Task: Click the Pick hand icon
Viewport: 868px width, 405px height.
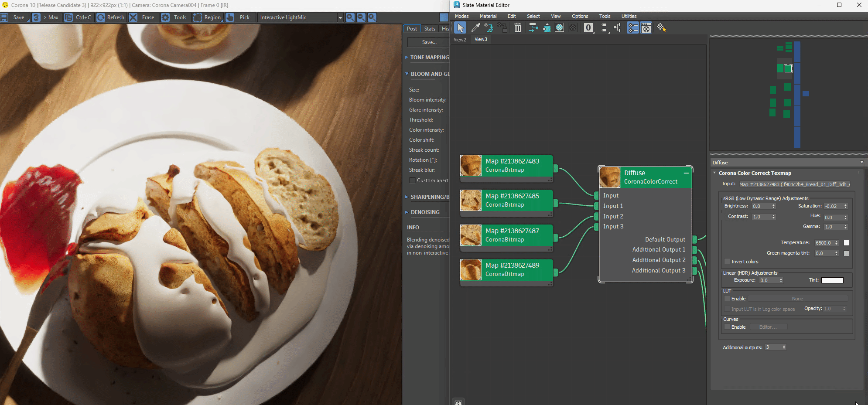Action: tap(230, 17)
